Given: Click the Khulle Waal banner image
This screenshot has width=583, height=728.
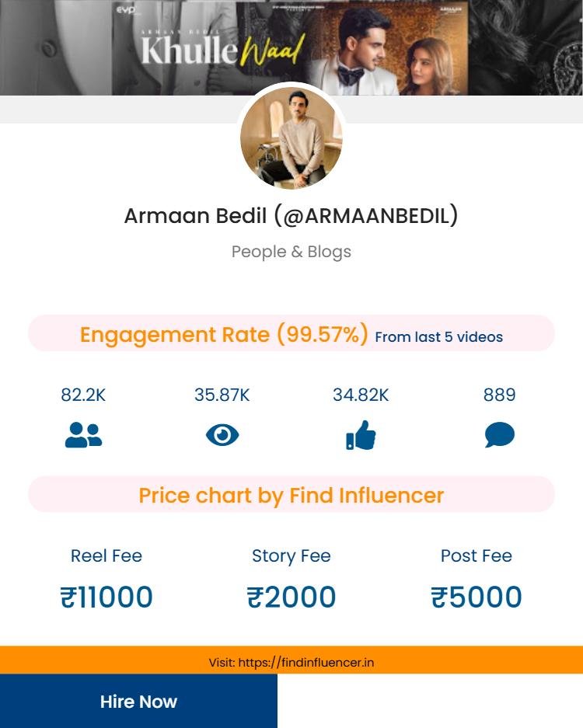Looking at the screenshot, I should pos(291,47).
